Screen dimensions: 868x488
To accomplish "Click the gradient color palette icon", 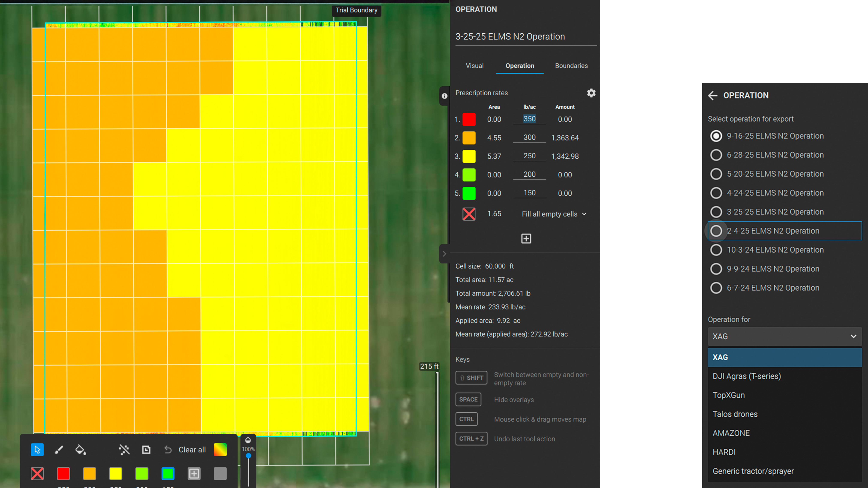I will [220, 450].
